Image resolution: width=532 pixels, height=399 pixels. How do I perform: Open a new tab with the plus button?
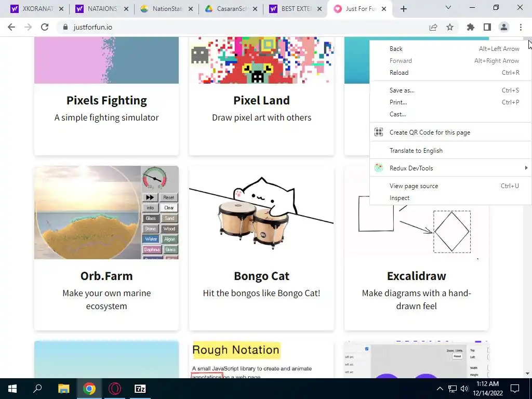pos(403,9)
